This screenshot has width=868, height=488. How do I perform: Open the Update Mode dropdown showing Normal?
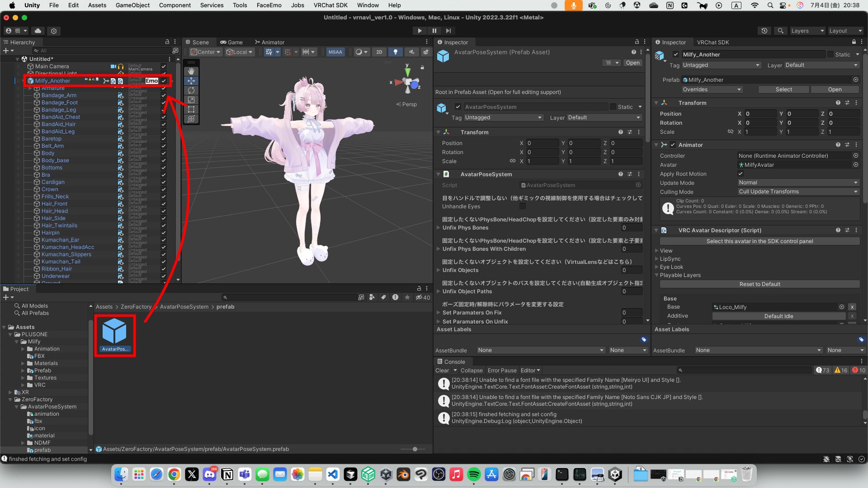[798, 183]
